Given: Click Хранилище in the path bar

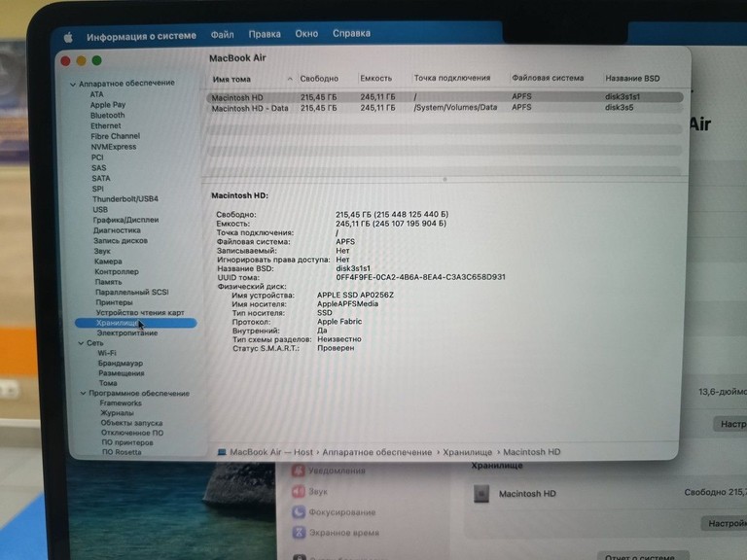Looking at the screenshot, I should [467, 452].
